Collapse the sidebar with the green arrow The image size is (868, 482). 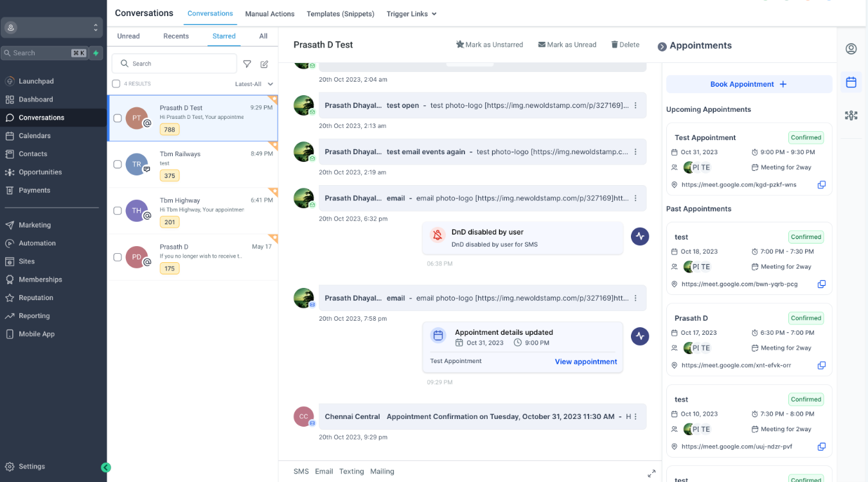click(x=106, y=468)
